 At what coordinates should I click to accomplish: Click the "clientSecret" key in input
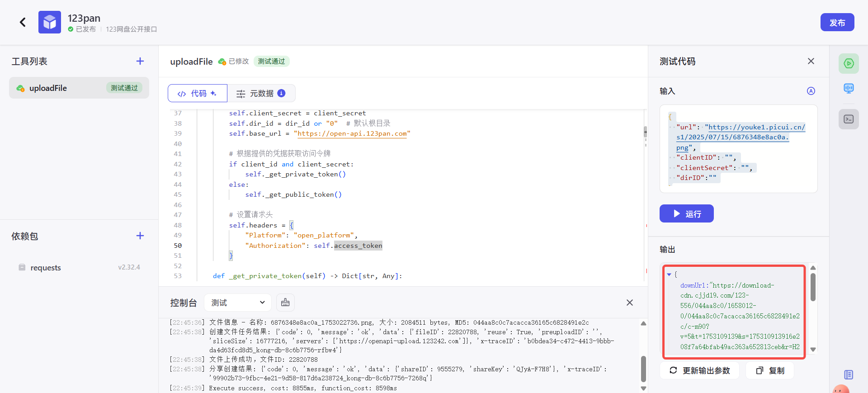[x=705, y=168]
